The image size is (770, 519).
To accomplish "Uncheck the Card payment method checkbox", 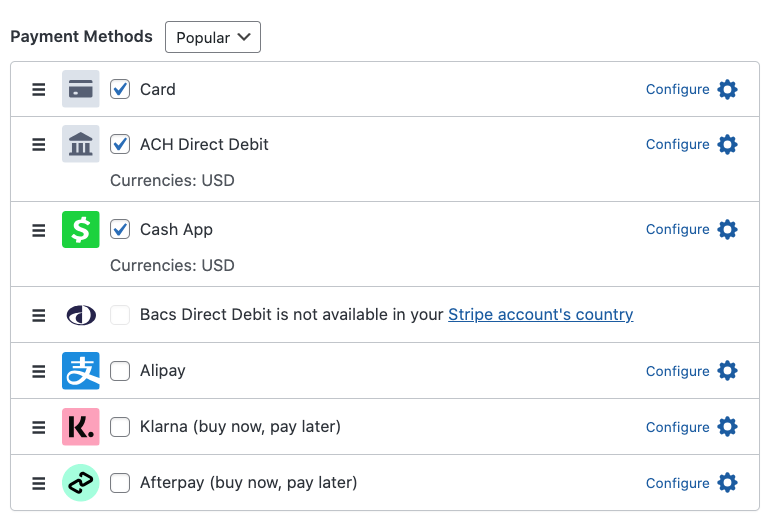I will tap(120, 89).
